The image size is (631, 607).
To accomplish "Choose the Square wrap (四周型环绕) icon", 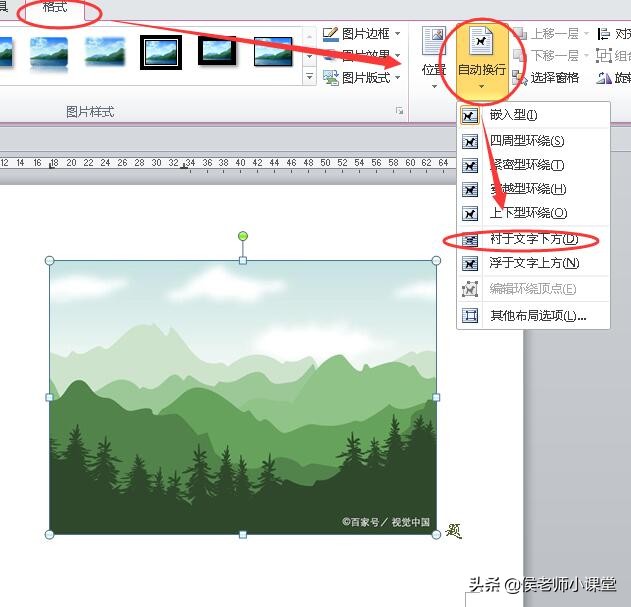I will tap(470, 142).
